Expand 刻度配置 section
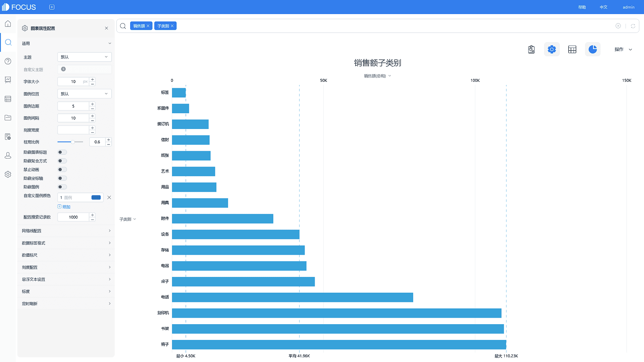644x362 pixels. click(66, 267)
